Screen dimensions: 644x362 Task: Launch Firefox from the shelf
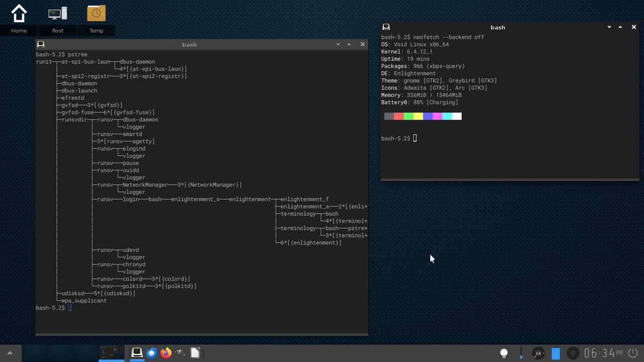pyautogui.click(x=166, y=353)
